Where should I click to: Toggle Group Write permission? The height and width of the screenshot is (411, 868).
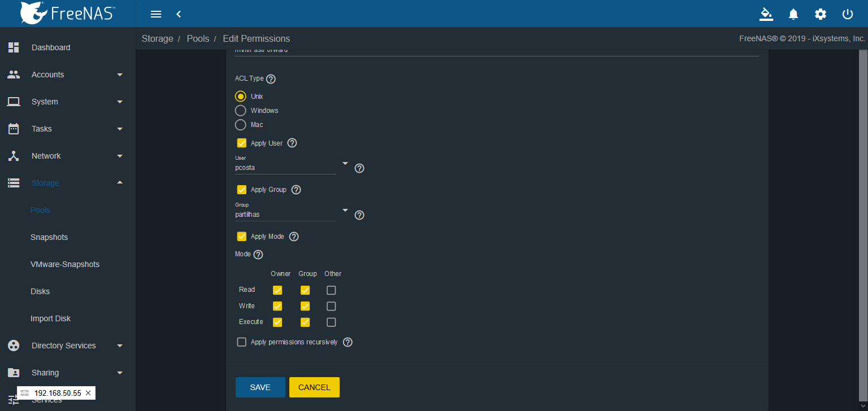305,307
